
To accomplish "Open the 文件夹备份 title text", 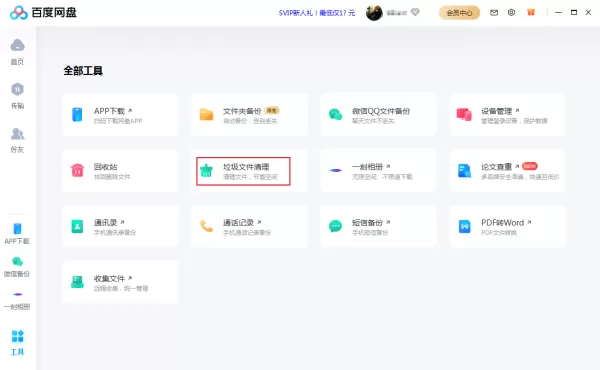I will (242, 111).
